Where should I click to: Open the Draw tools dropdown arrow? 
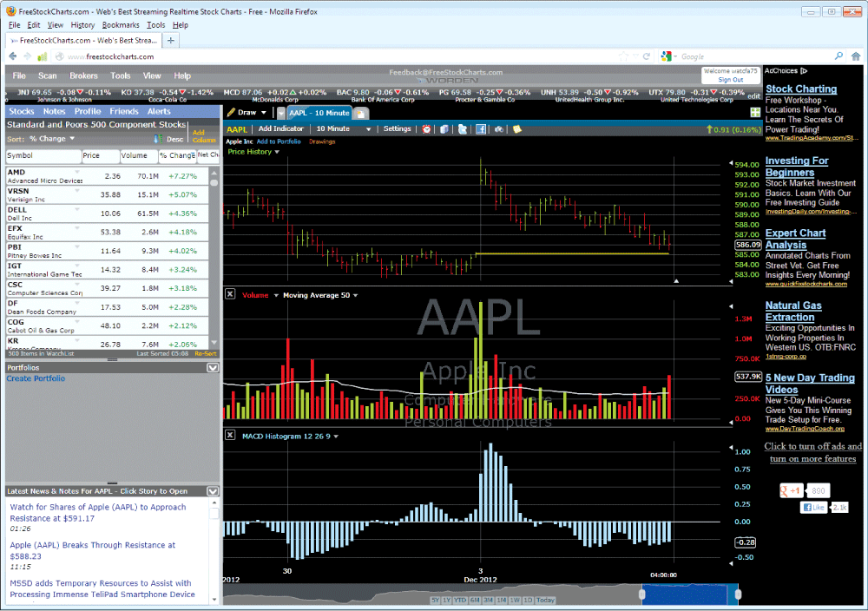tap(264, 112)
